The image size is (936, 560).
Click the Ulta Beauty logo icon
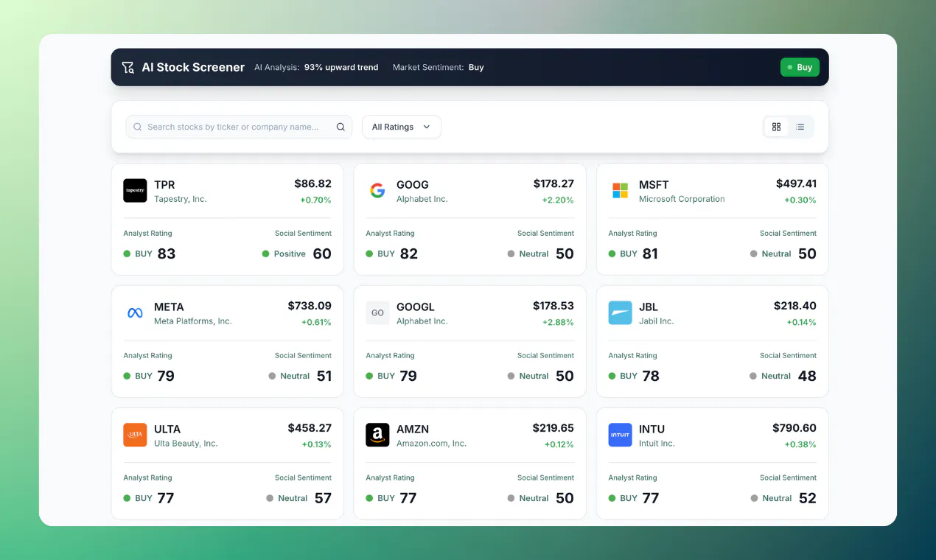click(x=135, y=435)
